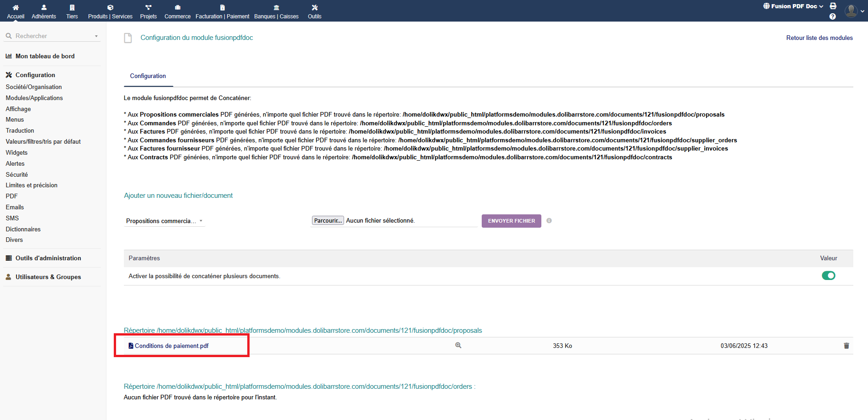The height and width of the screenshot is (420, 868).
Task: Follow the Retour liste des modules link
Action: click(x=819, y=38)
